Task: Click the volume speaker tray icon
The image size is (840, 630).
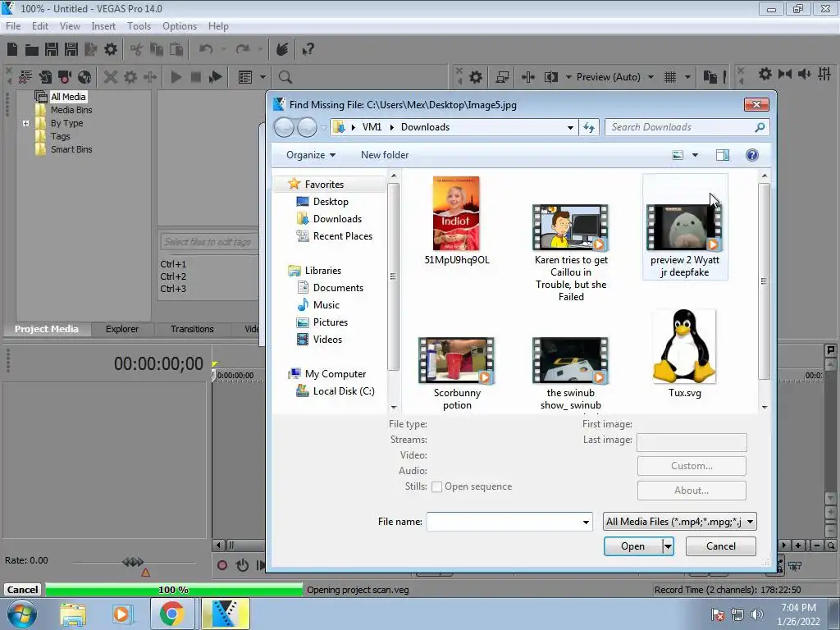Action: tap(757, 614)
